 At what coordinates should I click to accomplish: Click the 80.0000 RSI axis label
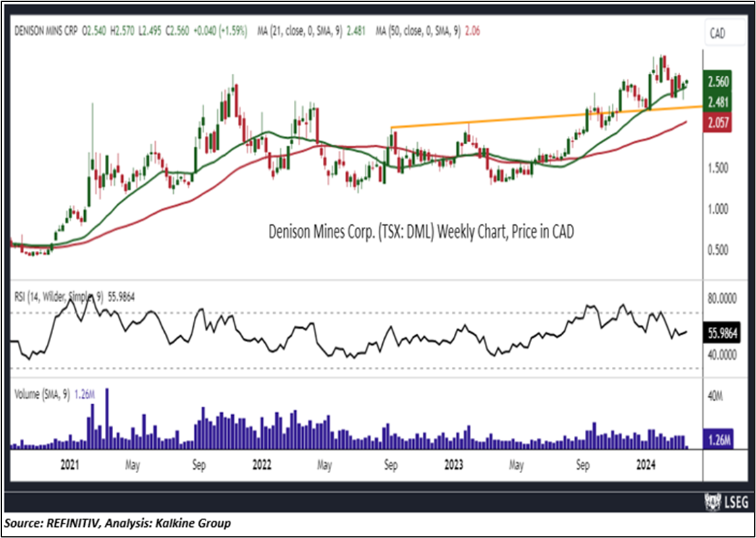pyautogui.click(x=724, y=299)
